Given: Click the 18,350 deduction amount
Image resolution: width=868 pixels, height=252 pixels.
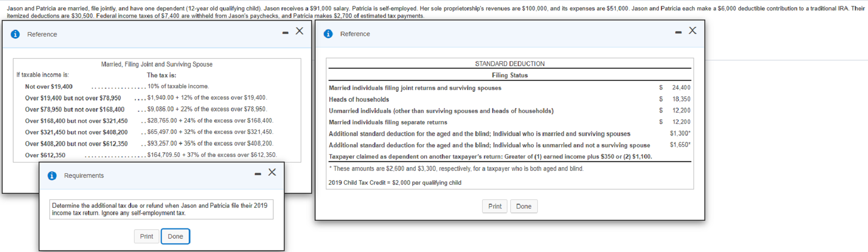Looking at the screenshot, I should [681, 99].
